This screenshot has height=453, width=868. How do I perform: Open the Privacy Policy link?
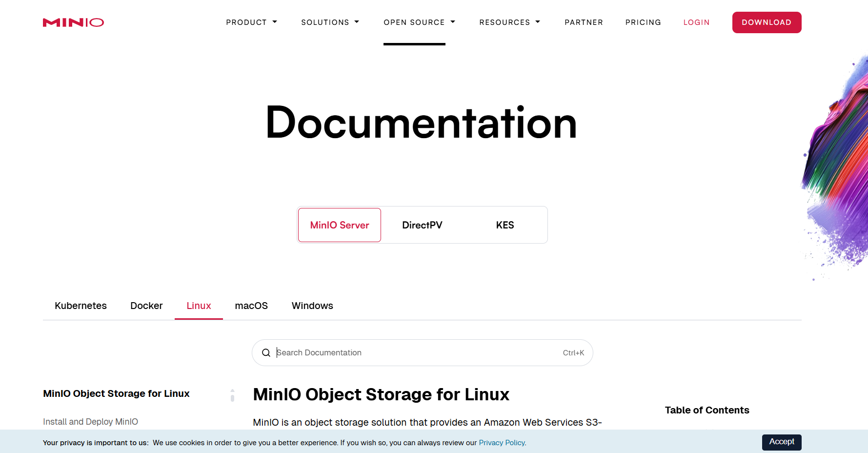[502, 443]
